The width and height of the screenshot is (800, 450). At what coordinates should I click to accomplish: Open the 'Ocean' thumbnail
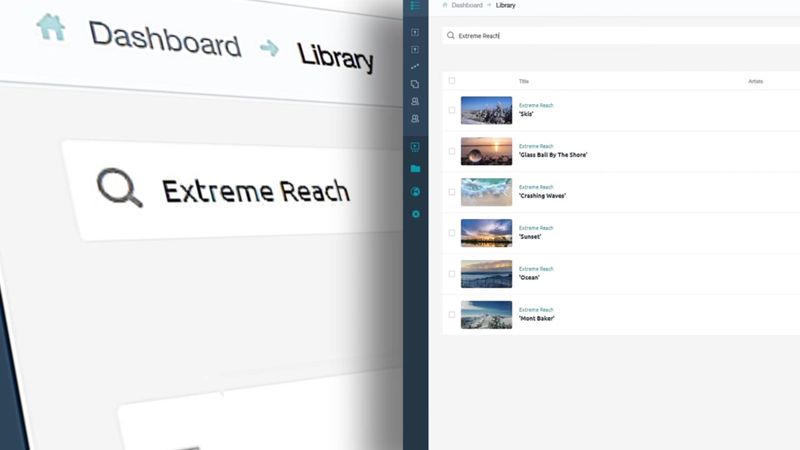(x=486, y=274)
